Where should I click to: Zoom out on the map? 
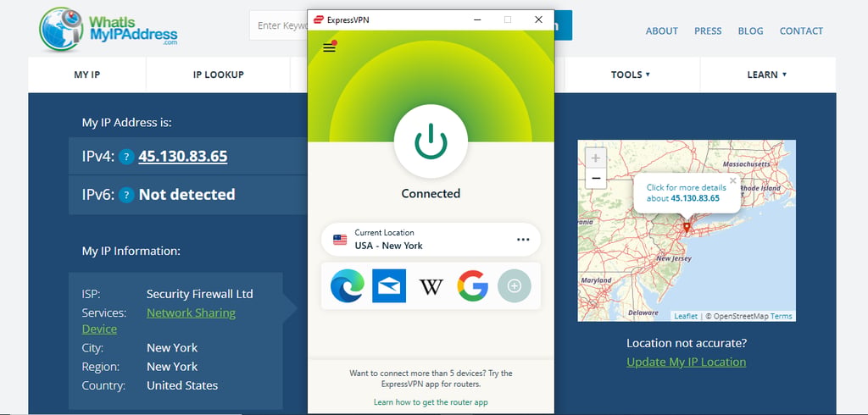596,178
